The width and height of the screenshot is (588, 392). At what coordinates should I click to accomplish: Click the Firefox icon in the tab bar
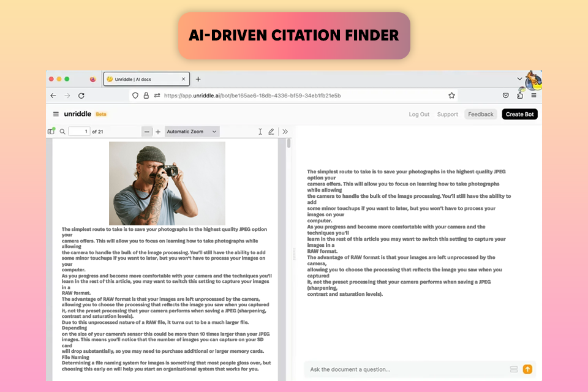click(x=92, y=79)
